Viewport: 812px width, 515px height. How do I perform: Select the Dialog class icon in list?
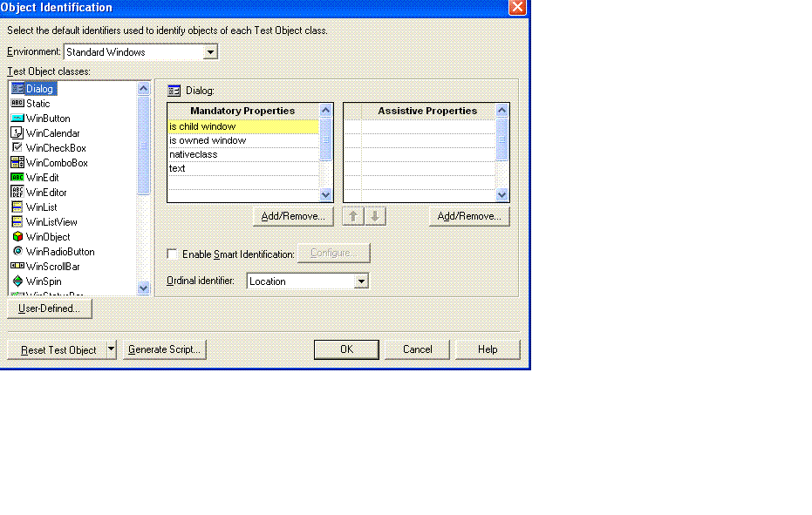click(x=17, y=89)
